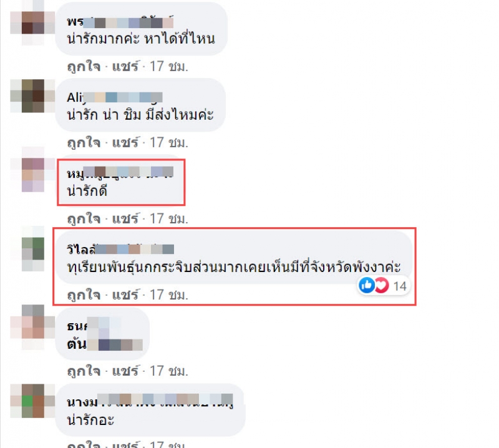Click timestamp under the น่ารักดี comment

coord(168,219)
